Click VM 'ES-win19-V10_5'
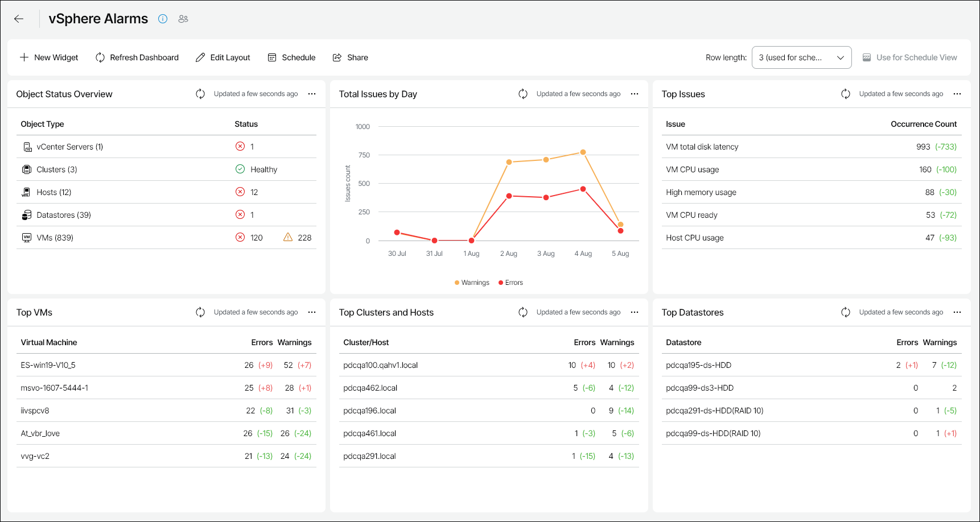This screenshot has height=522, width=980. 48,365
